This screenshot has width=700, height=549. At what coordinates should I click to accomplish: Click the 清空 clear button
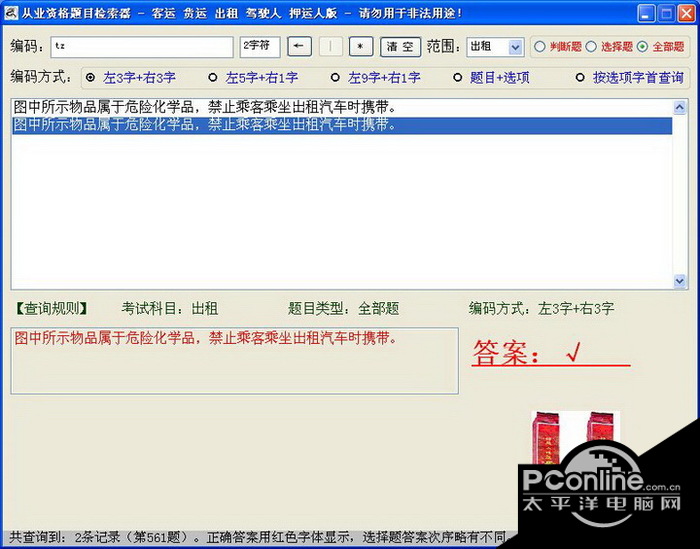click(x=400, y=46)
